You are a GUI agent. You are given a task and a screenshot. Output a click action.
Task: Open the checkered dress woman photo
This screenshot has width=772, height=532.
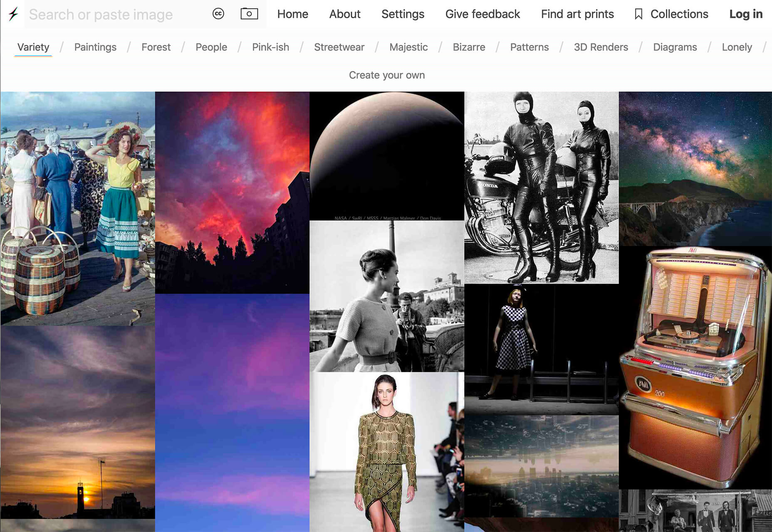(x=542, y=349)
